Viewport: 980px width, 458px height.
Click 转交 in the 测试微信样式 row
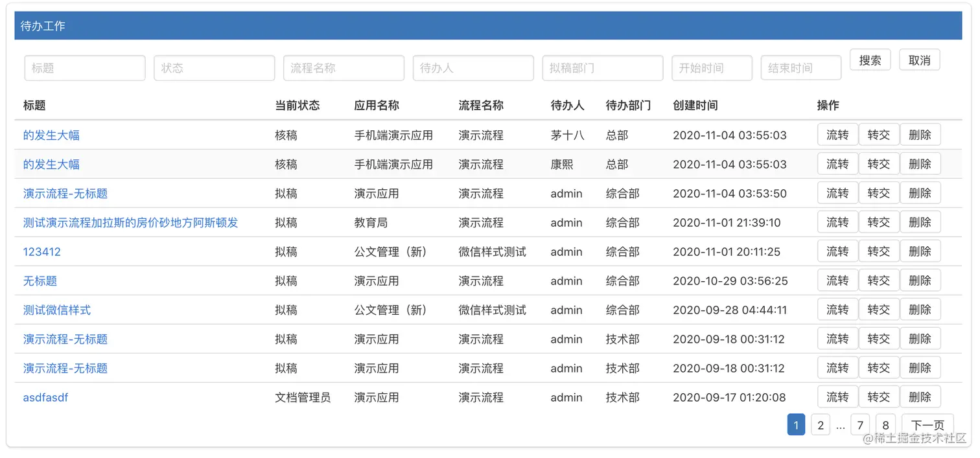point(879,310)
